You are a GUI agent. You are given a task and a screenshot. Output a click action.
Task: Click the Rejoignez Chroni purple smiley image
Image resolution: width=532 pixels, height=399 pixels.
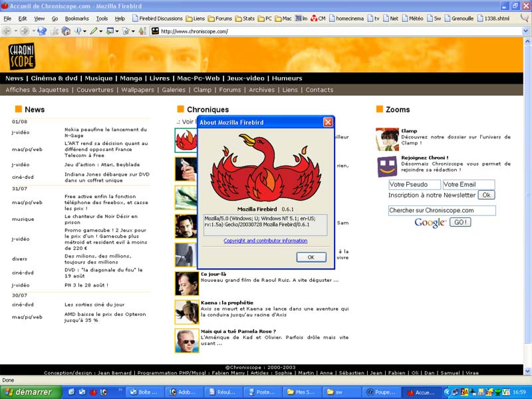pyautogui.click(x=387, y=166)
